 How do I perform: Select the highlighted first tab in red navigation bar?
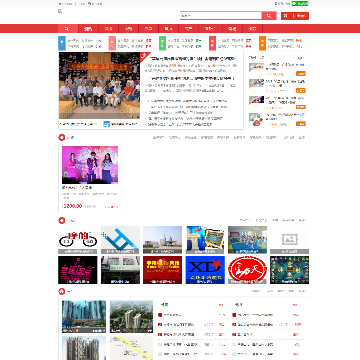68,29
